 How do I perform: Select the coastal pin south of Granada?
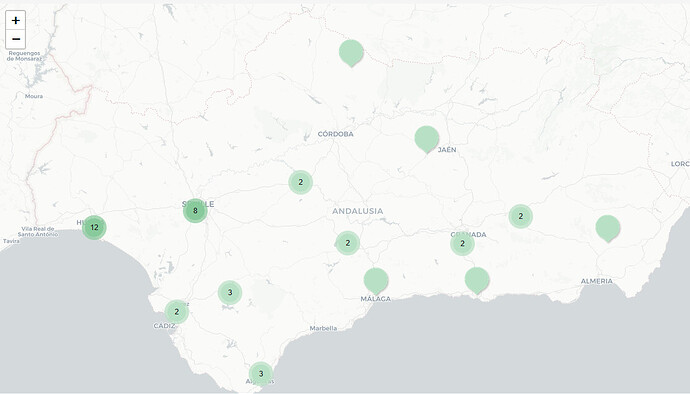pos(477,280)
